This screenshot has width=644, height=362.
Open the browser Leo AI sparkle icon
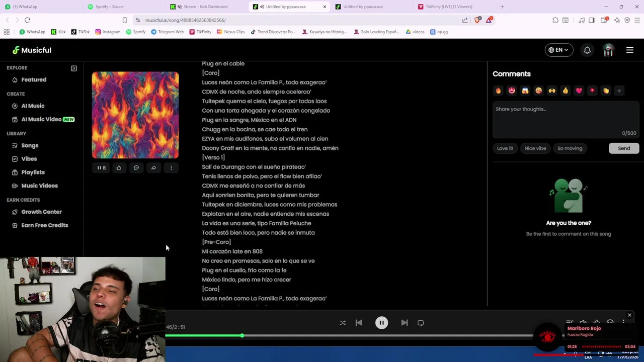[x=617, y=20]
